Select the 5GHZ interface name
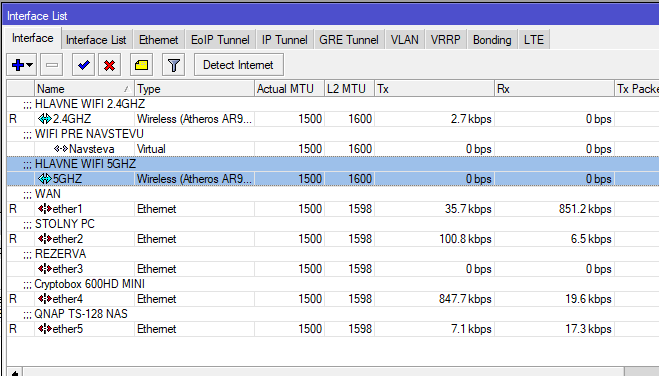Viewport: 659px width, 376px height. click(x=67, y=179)
